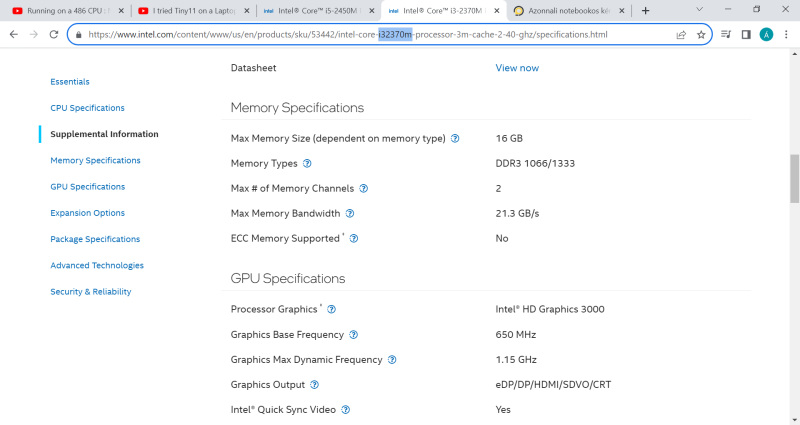
Task: Click the share page icon in address bar
Action: 681,34
